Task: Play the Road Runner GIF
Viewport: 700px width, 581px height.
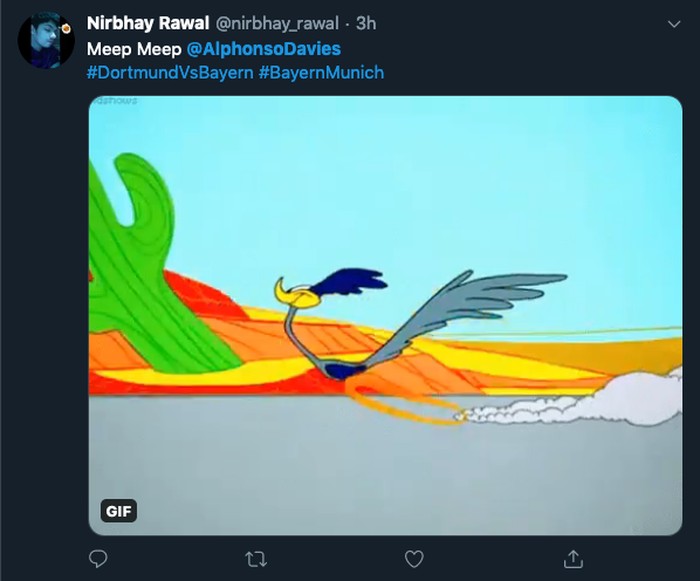Action: [x=385, y=315]
